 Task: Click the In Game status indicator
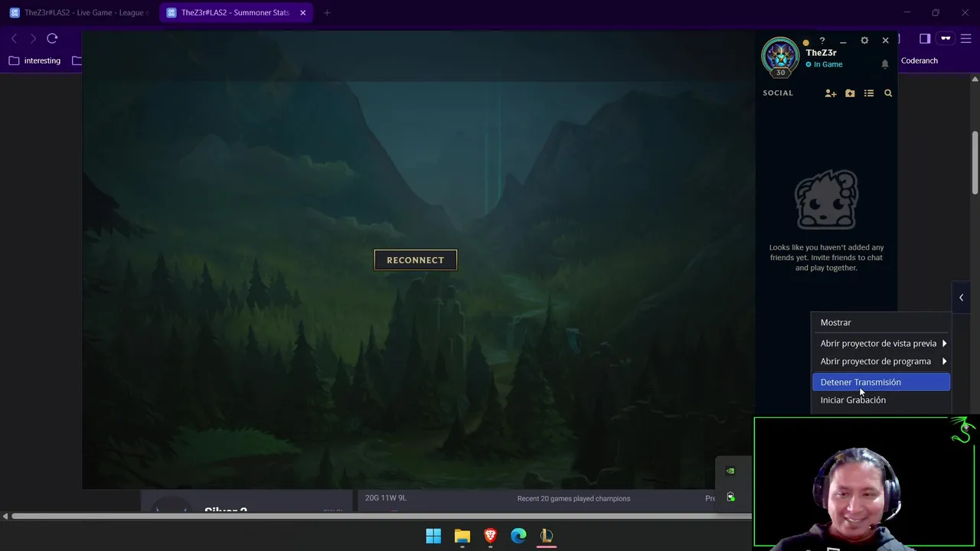coord(824,64)
